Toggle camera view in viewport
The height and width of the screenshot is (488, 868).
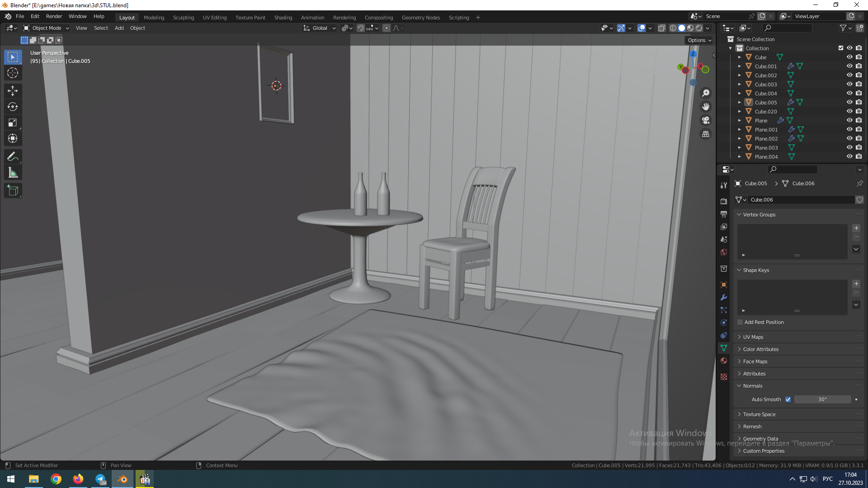705,121
